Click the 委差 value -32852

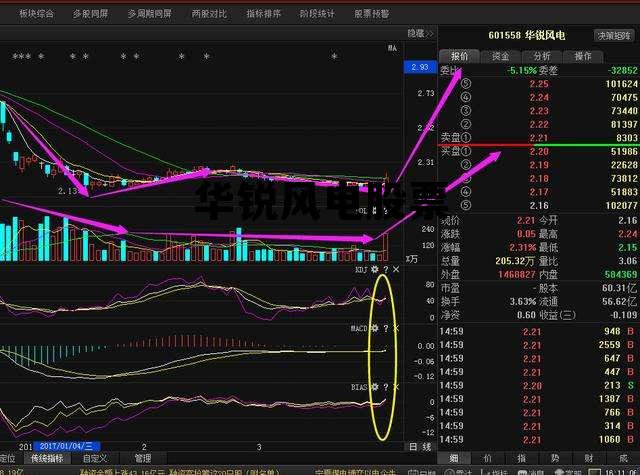click(x=622, y=71)
